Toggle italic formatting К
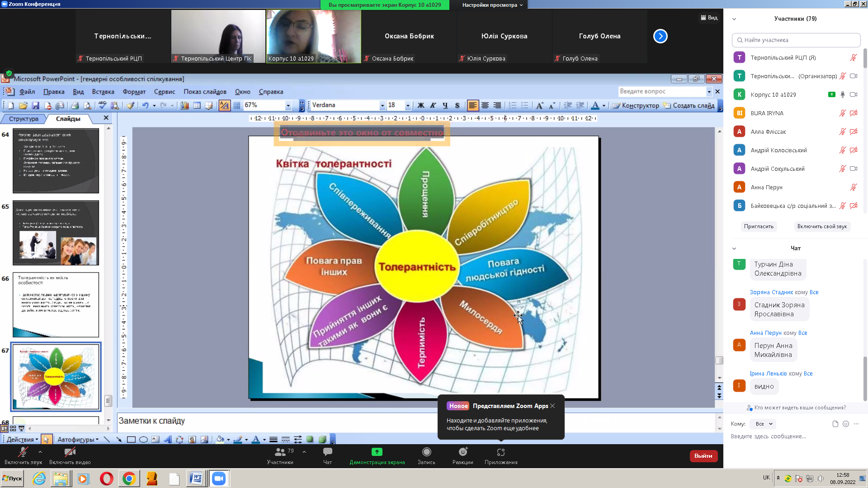The image size is (868, 488). tap(433, 105)
